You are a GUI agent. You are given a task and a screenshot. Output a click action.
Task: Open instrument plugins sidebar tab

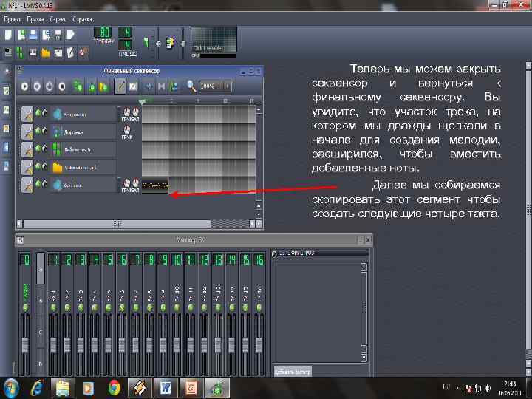7,71
